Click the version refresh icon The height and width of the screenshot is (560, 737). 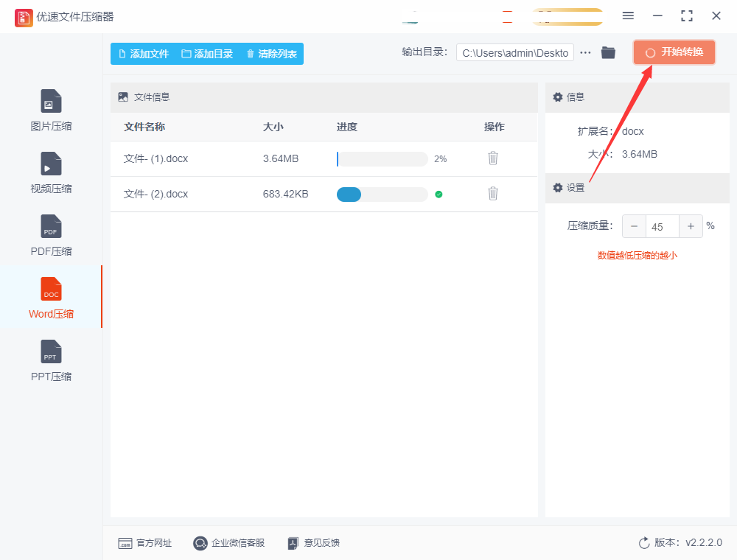tap(644, 543)
